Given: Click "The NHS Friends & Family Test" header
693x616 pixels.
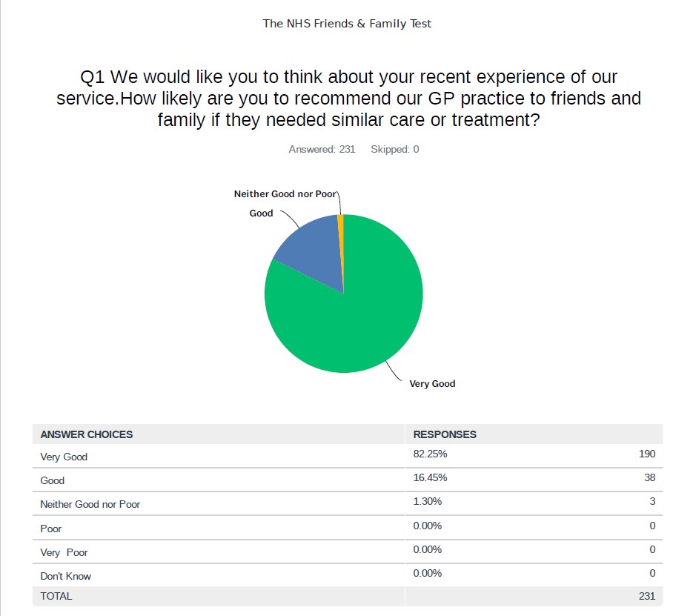Looking at the screenshot, I should pos(347,24).
